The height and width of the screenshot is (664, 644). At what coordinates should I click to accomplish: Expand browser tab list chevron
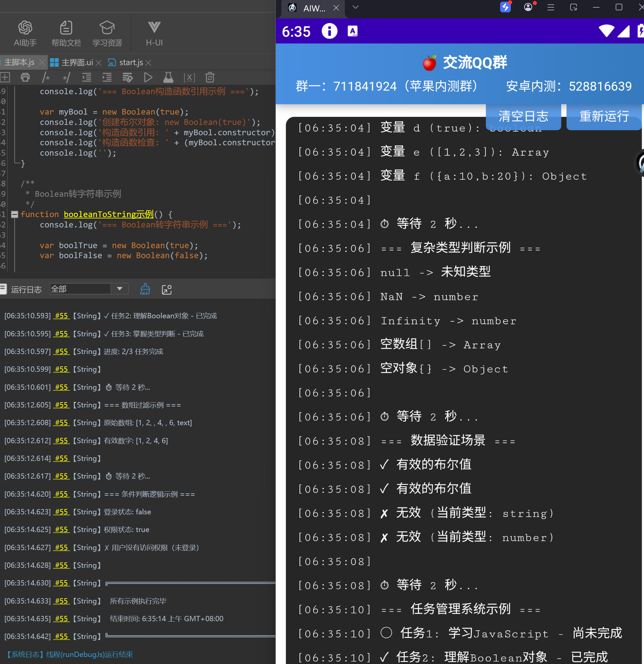[355, 7]
